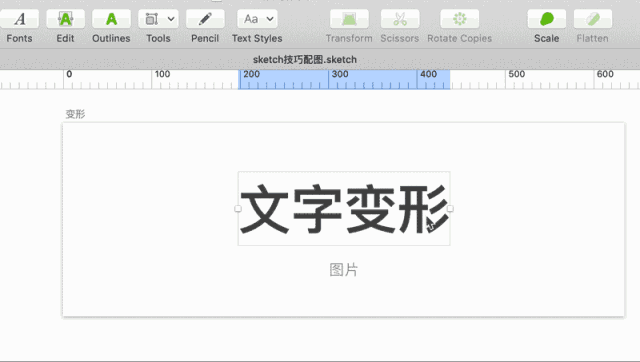Select the 变形 artboard title

click(76, 114)
